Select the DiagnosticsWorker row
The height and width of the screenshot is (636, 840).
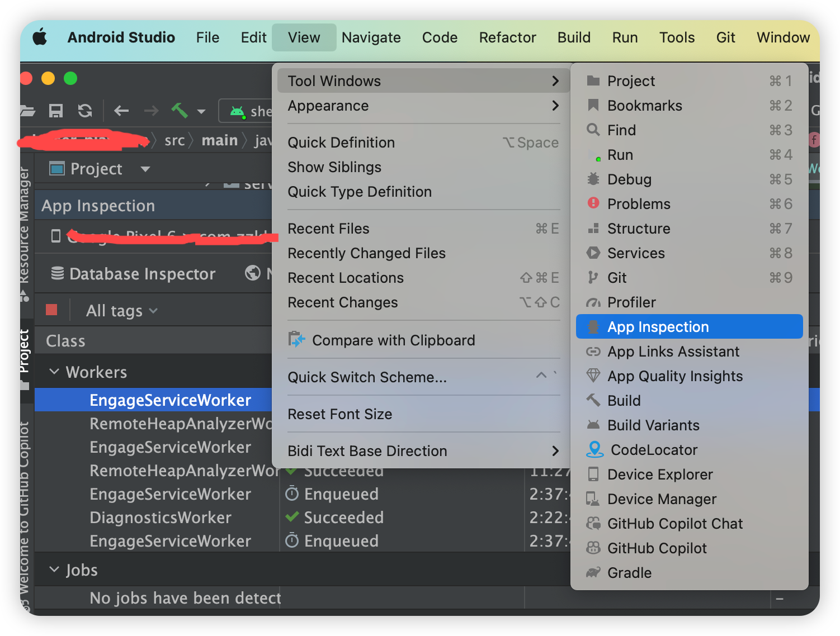pyautogui.click(x=161, y=518)
